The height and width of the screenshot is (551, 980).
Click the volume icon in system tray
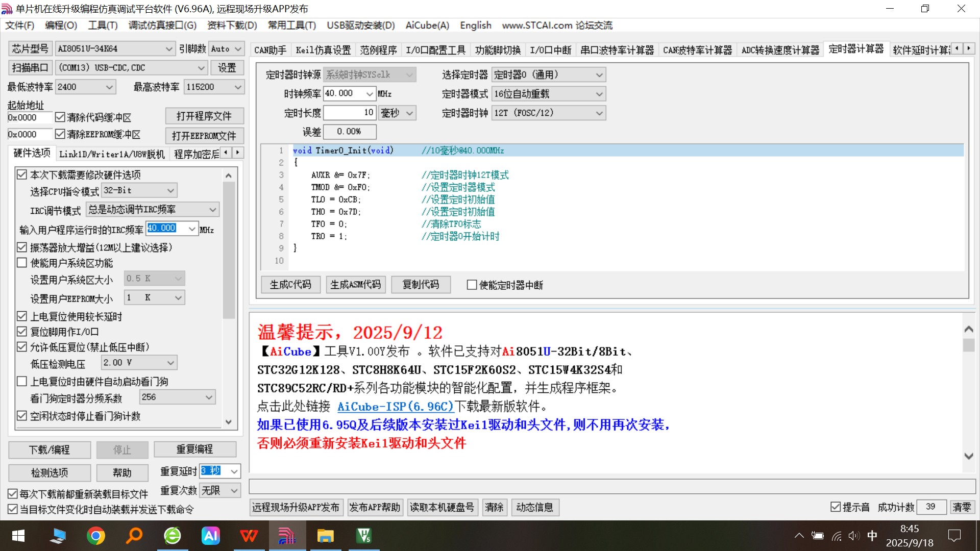(854, 536)
